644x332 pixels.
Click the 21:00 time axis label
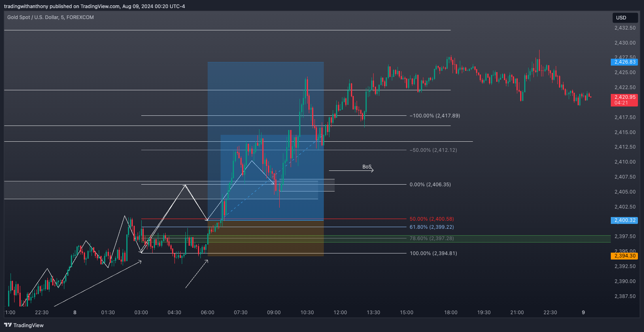tap(517, 313)
